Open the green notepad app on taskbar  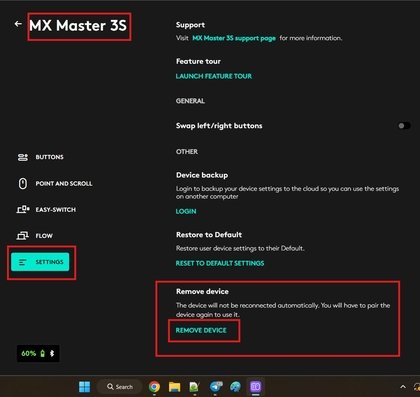click(x=195, y=387)
